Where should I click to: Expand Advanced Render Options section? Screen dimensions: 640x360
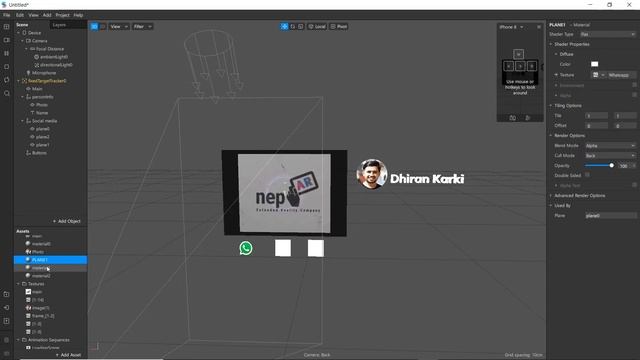click(x=551, y=196)
